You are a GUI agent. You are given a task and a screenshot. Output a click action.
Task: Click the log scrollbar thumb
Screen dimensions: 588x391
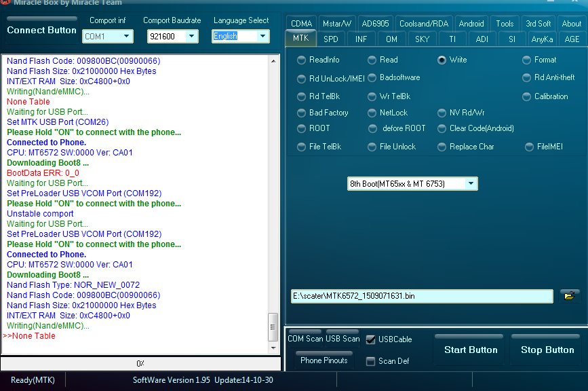(x=273, y=327)
